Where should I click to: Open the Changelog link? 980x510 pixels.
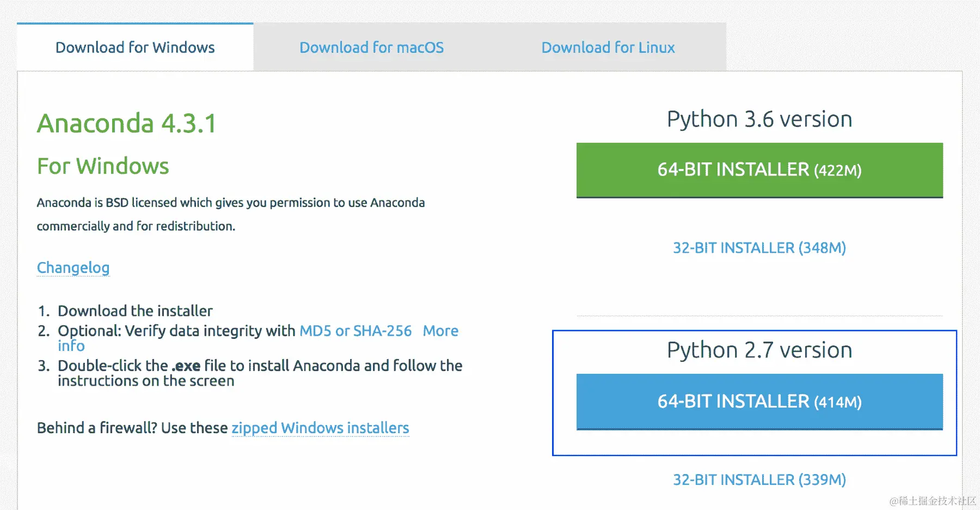click(x=73, y=268)
